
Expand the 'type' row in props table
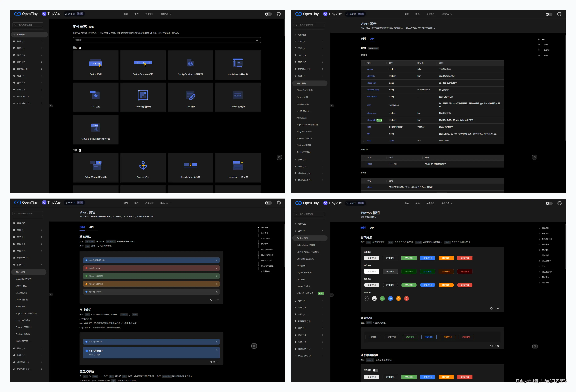pyautogui.click(x=364, y=141)
